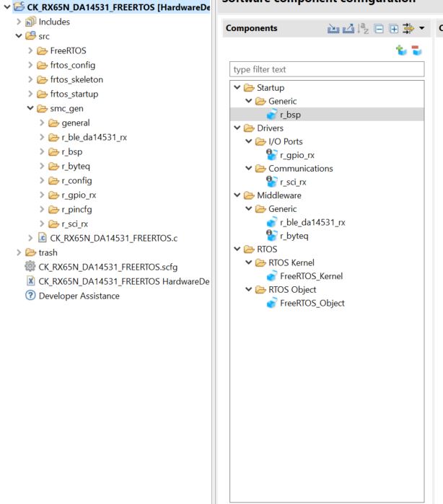
Task: Expand the Includes node in project tree
Action: click(19, 22)
